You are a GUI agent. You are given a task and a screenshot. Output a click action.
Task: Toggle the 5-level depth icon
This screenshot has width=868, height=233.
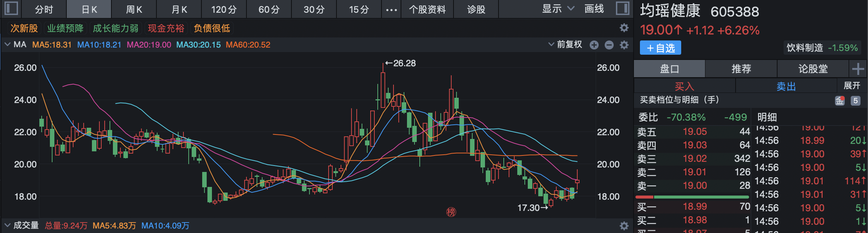click(855, 100)
